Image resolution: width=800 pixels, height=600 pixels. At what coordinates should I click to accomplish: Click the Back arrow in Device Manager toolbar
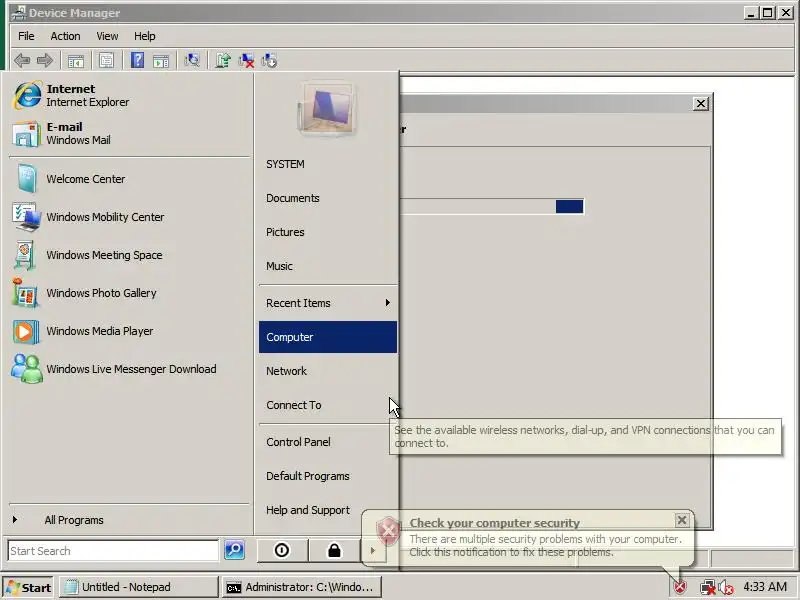[22, 61]
